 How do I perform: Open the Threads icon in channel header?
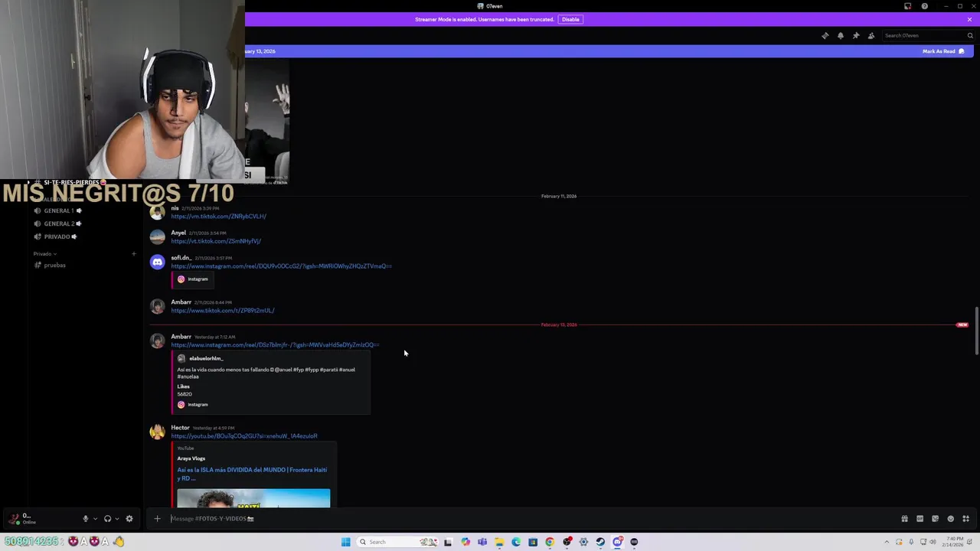(825, 35)
